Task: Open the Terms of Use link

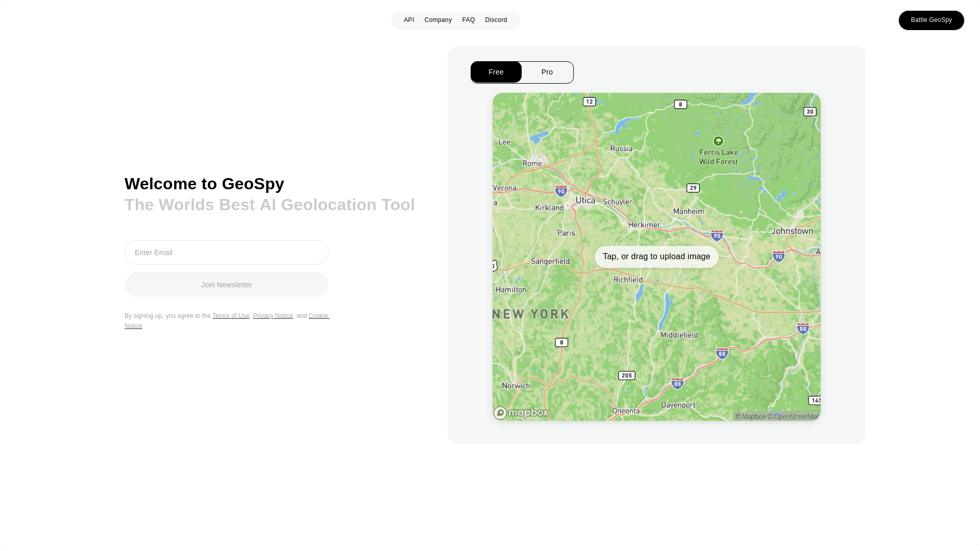Action: click(231, 316)
